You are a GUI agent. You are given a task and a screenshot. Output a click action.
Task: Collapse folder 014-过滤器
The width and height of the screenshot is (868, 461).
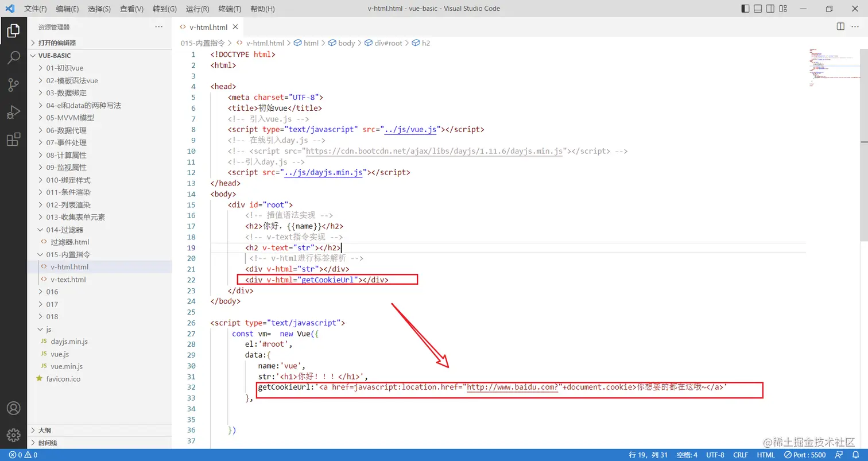(x=100, y=230)
